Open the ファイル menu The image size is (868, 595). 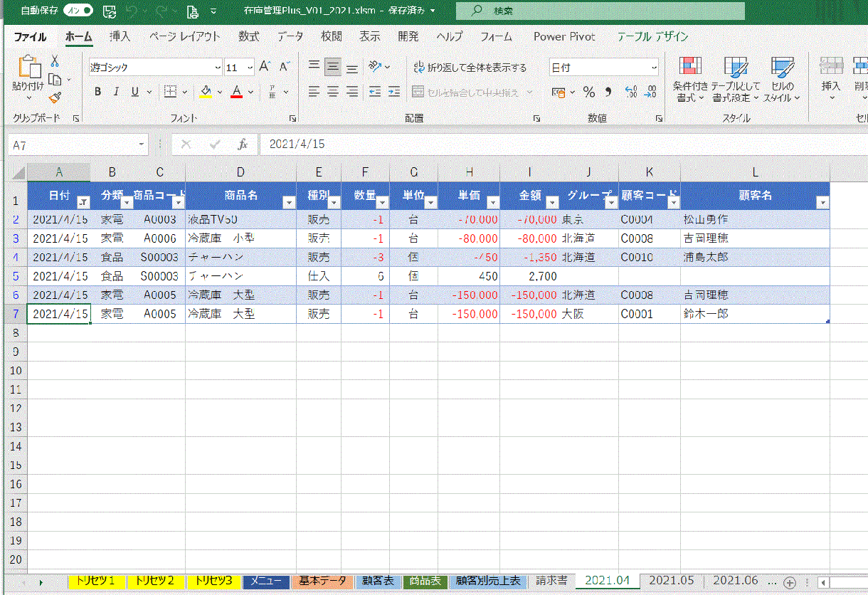(x=31, y=36)
